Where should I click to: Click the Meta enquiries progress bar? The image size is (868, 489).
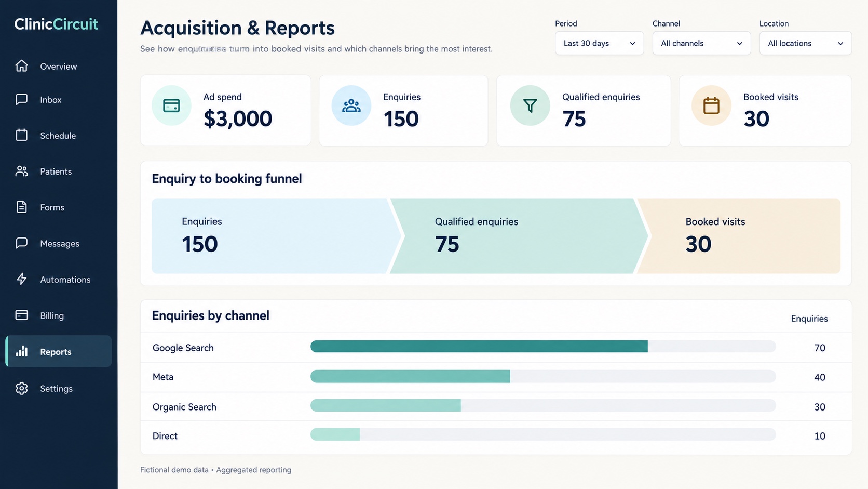(543, 376)
